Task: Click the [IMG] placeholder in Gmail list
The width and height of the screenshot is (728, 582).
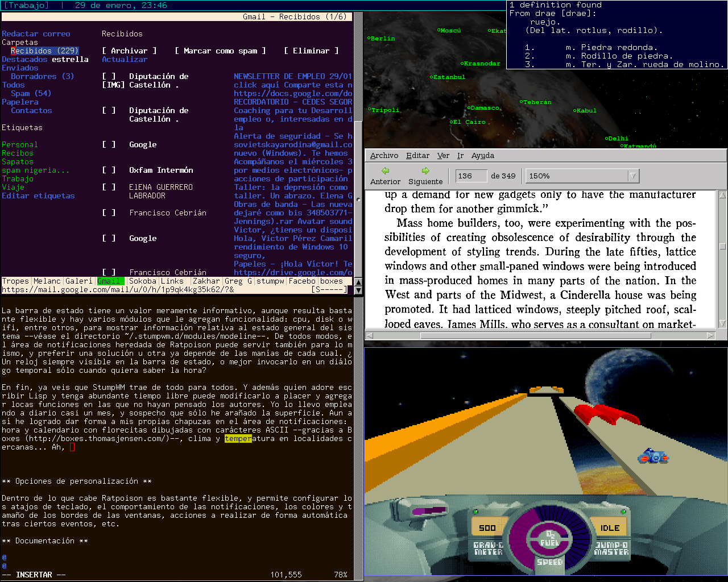Action: 113,85
